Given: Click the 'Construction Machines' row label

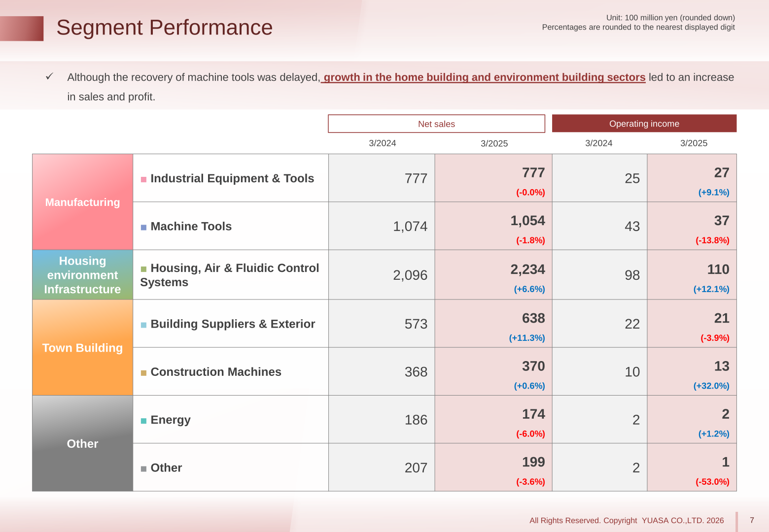Looking at the screenshot, I should [x=216, y=372].
